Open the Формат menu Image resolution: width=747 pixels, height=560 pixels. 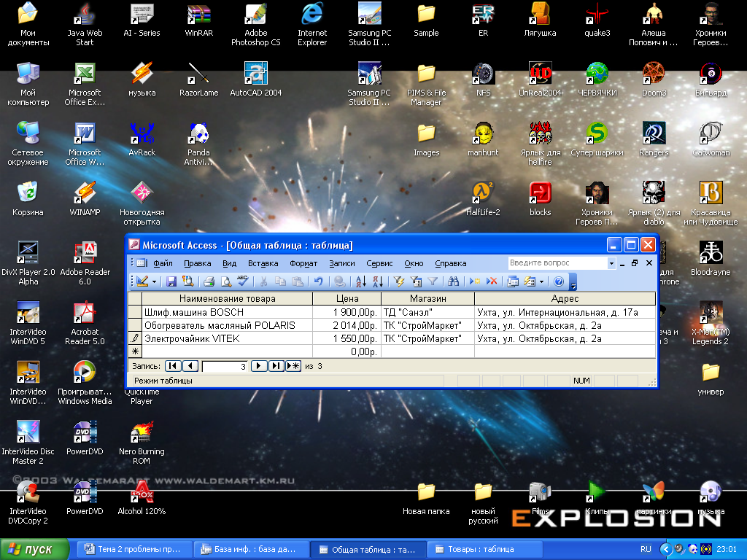[x=303, y=263]
